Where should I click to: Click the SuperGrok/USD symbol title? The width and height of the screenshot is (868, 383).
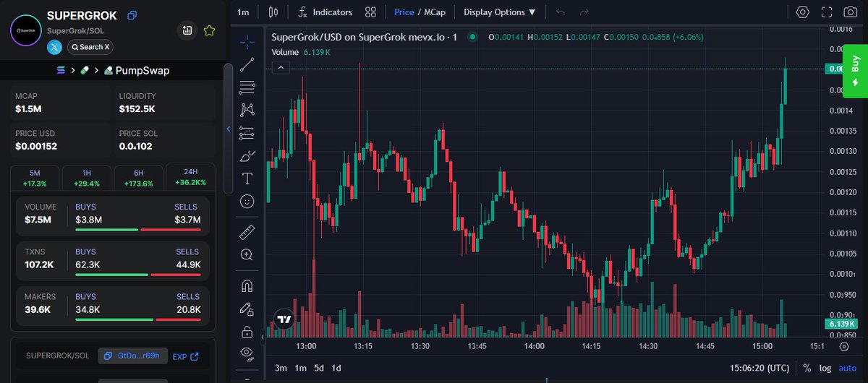pos(364,37)
